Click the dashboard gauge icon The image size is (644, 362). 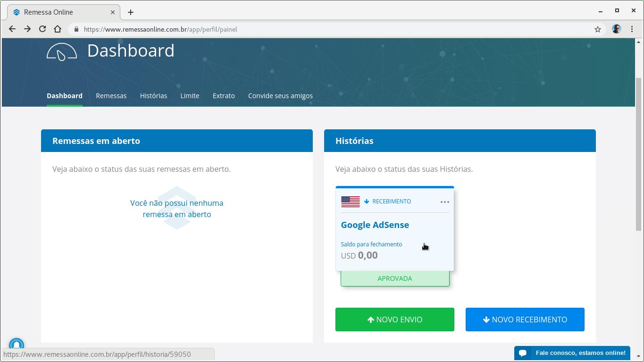click(62, 51)
